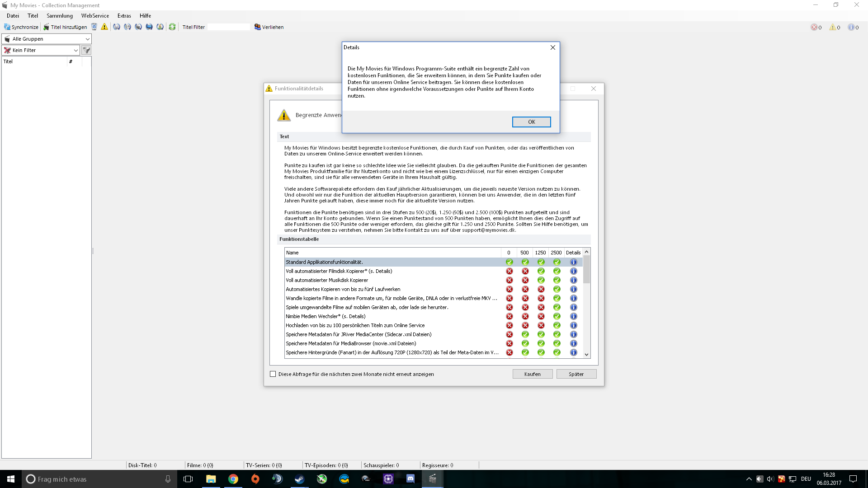Click the Später button
This screenshot has width=868, height=488.
[576, 374]
